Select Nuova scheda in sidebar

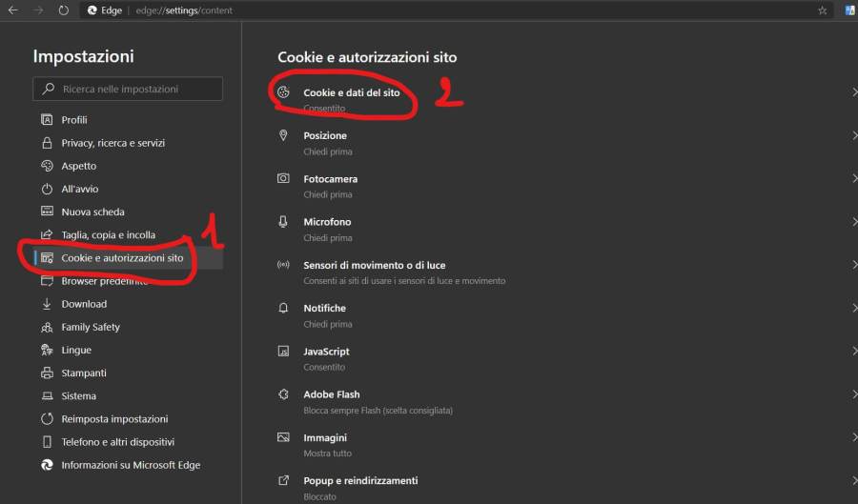coord(92,212)
